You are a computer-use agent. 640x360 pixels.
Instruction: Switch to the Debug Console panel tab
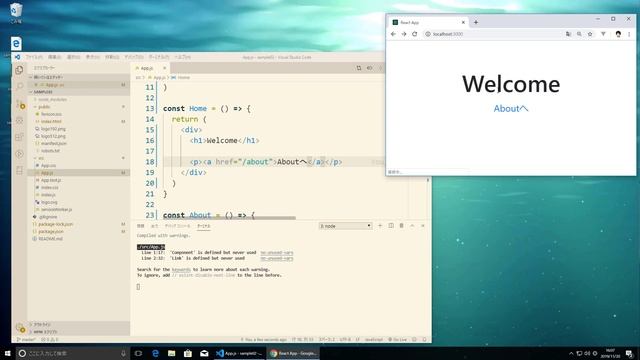(177, 226)
